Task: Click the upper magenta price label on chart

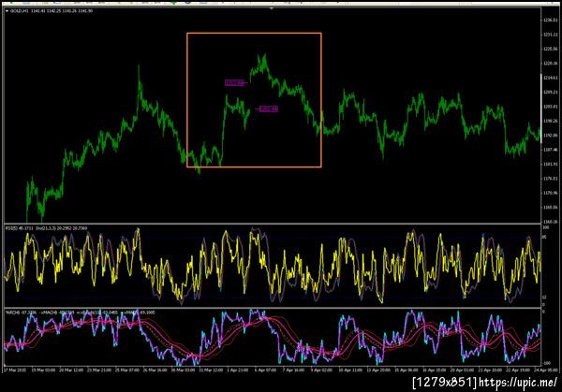Action: (234, 83)
